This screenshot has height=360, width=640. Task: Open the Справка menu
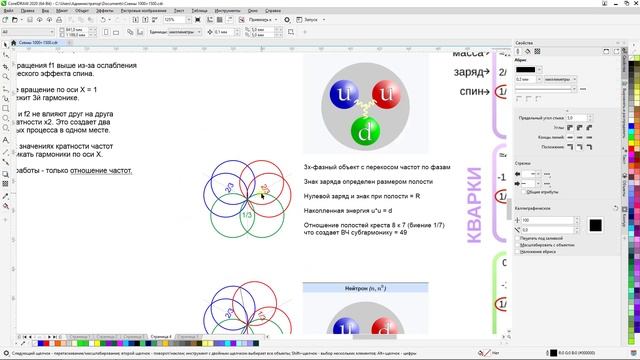pos(273,11)
